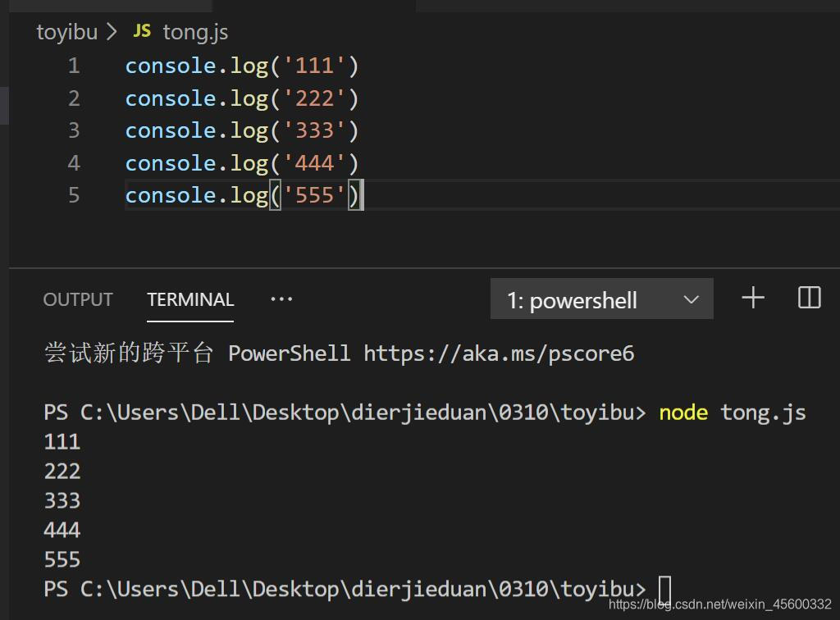The height and width of the screenshot is (620, 840).
Task: Click terminal output line 333
Action: click(x=62, y=500)
